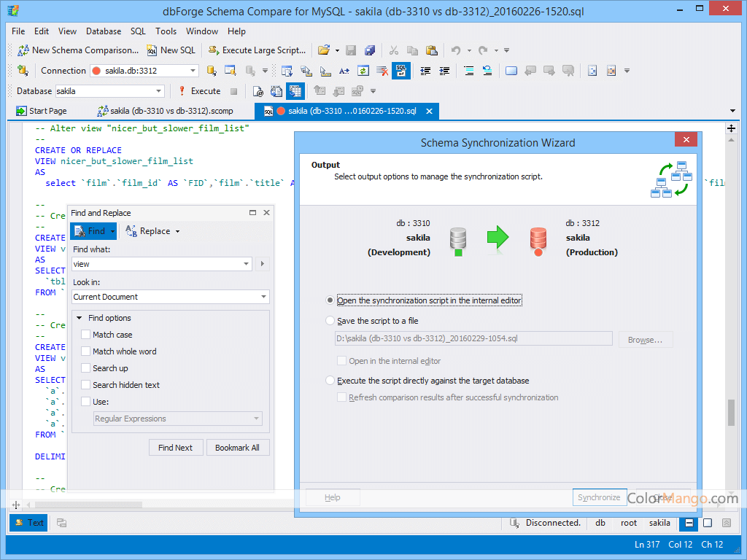
Task: Click the refresh icon in the SQL toolbar
Action: click(x=363, y=71)
